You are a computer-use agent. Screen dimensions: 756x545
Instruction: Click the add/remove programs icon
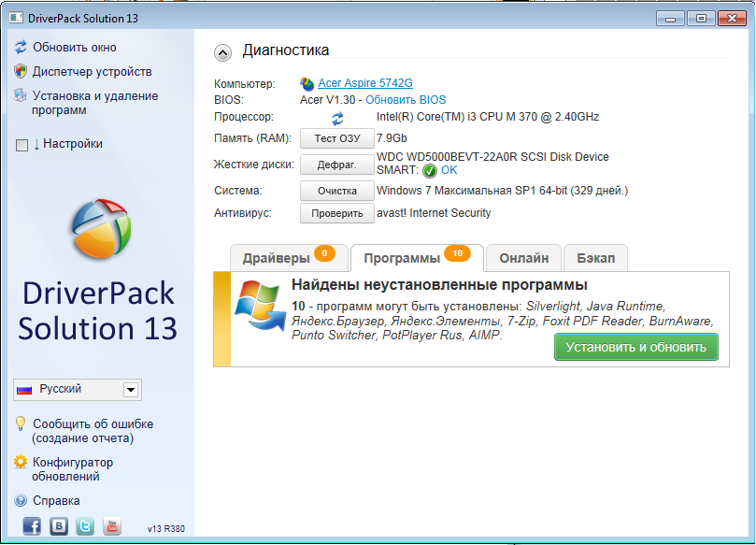click(21, 95)
